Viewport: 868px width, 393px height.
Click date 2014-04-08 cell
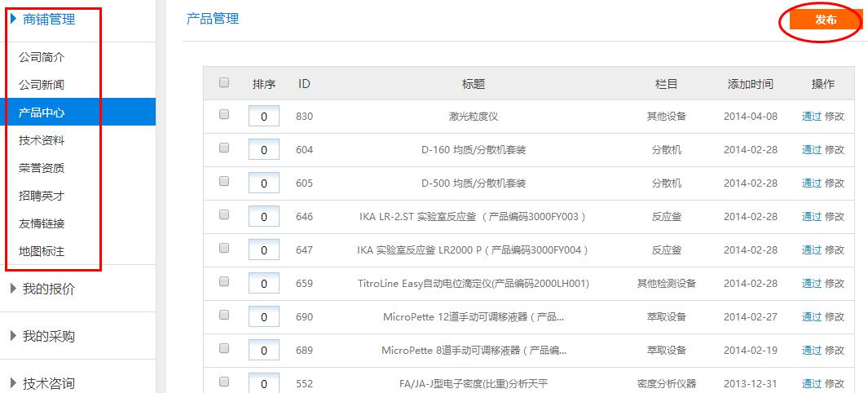tap(750, 117)
